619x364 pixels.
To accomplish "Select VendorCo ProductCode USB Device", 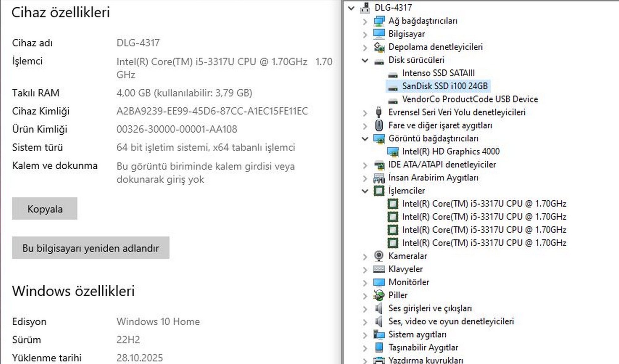I will [x=470, y=99].
